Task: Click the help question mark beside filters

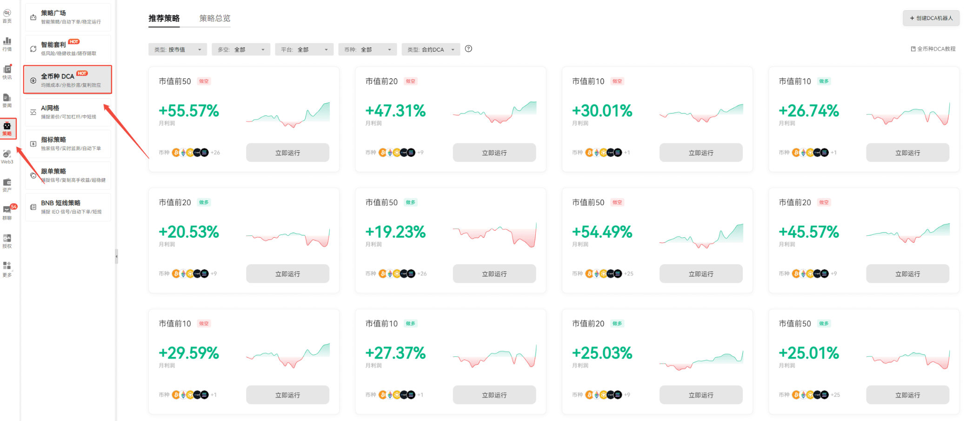Action: pos(468,49)
